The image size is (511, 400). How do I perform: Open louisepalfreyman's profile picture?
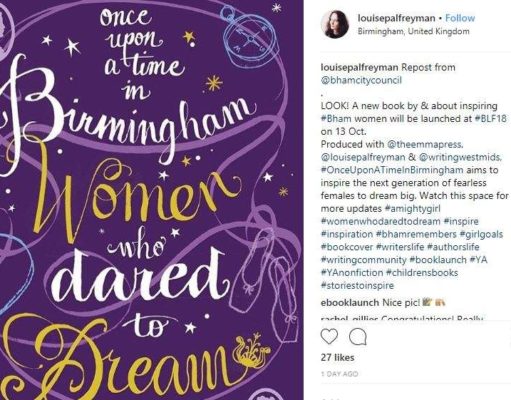[335, 24]
